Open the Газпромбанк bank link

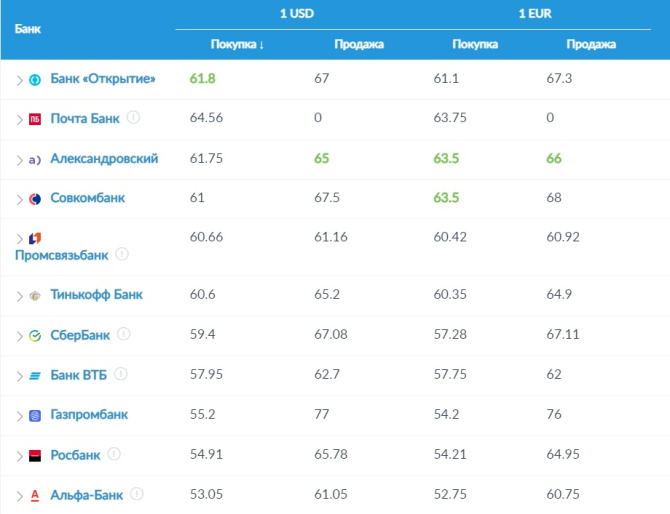tap(89, 415)
